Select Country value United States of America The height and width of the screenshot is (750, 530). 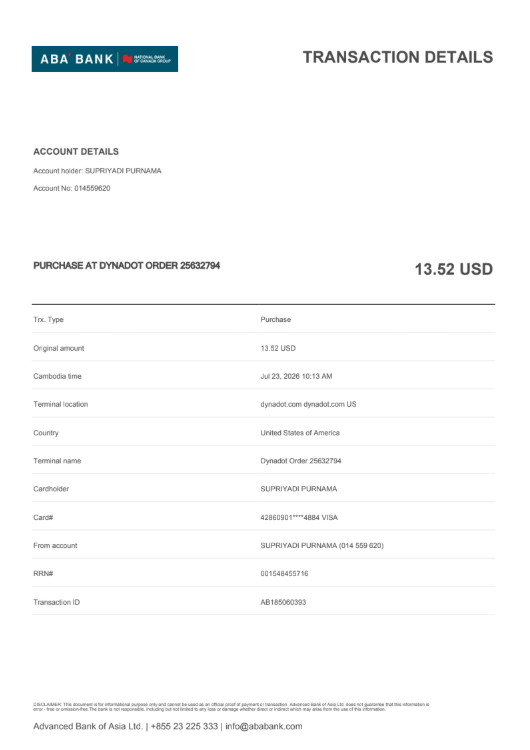(300, 433)
